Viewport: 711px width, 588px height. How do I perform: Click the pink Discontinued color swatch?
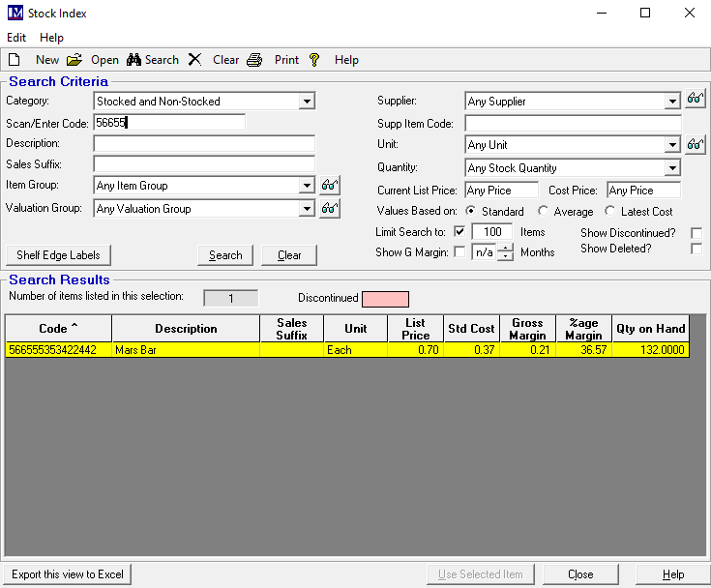pyautogui.click(x=385, y=299)
